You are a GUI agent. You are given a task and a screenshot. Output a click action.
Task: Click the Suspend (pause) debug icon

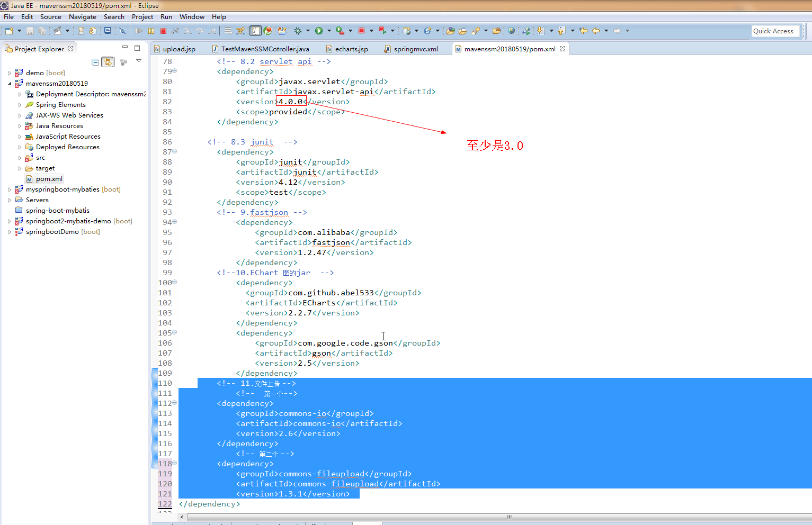[151, 31]
